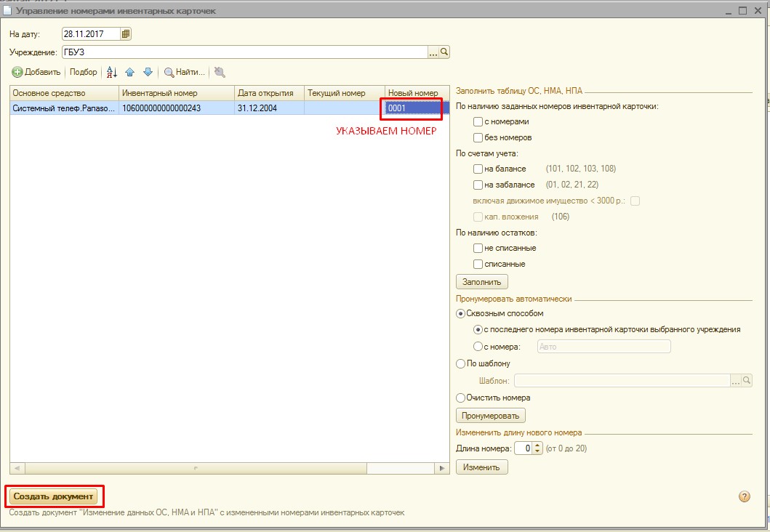Open Шаблон selection with ellipsis button
770x532 pixels.
click(735, 381)
